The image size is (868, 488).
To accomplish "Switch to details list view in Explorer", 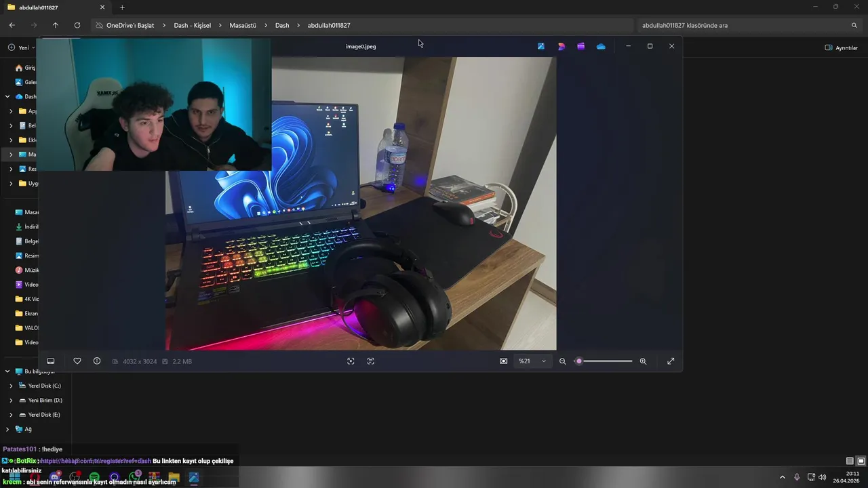I will [850, 461].
